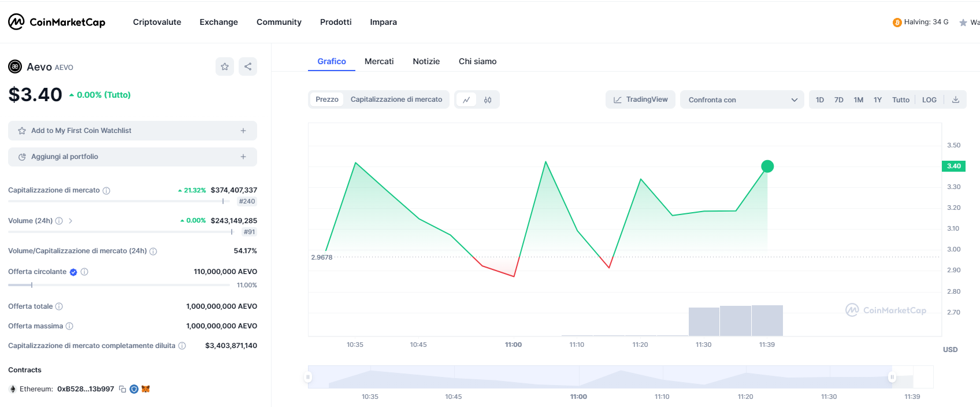Click Add to My First Coin Watchlist
The height and width of the screenshot is (407, 980).
coord(81,131)
